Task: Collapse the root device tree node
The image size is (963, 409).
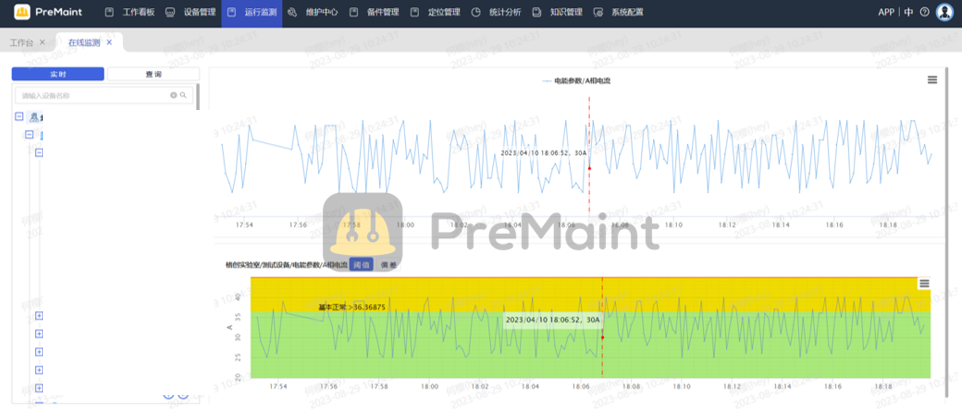Action: (x=19, y=117)
